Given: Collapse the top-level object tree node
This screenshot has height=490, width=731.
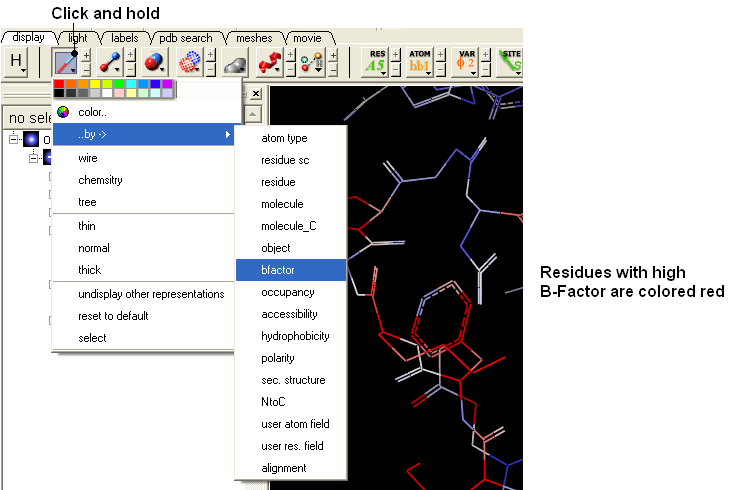Looking at the screenshot, I should coord(14,139).
